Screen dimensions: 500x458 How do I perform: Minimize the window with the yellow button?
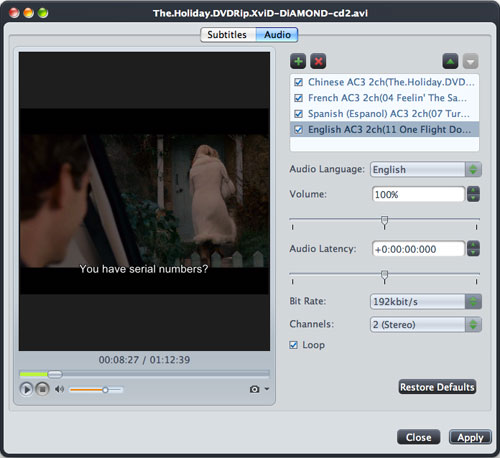29,13
